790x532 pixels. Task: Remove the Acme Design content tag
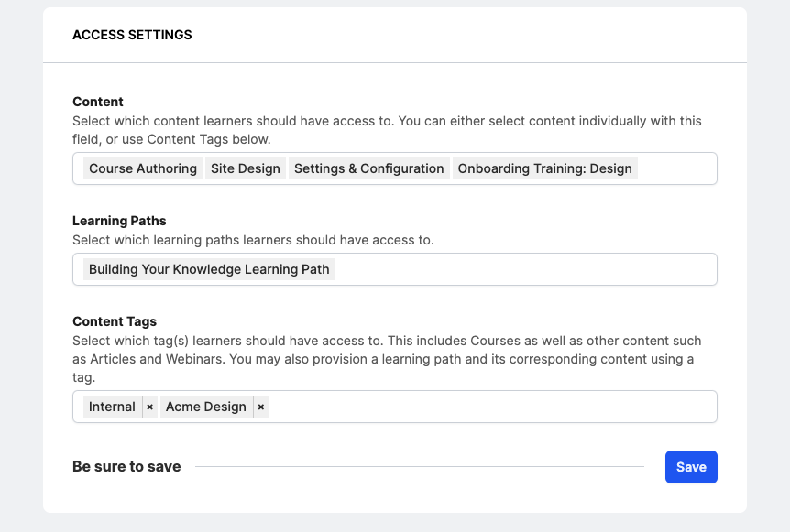[x=261, y=407]
